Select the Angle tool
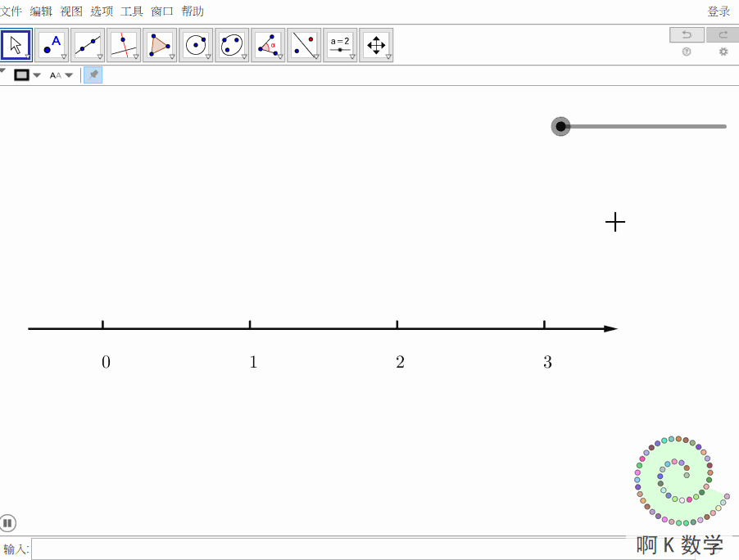The width and height of the screenshot is (739, 560). click(268, 45)
